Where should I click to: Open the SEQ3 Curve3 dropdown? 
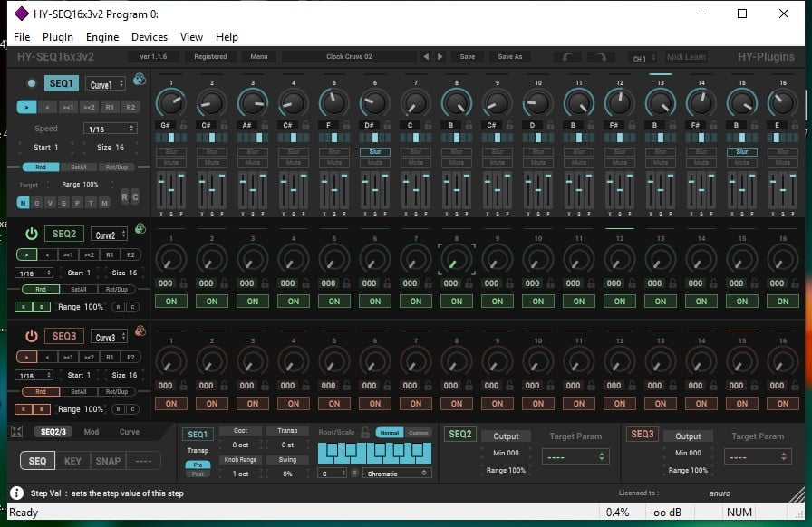[x=110, y=338]
